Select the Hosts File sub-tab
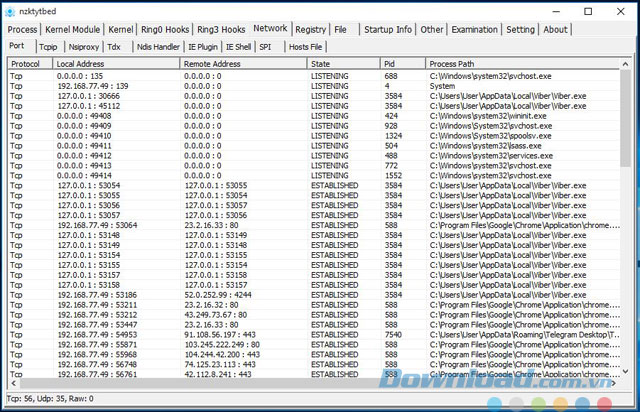 (x=305, y=47)
